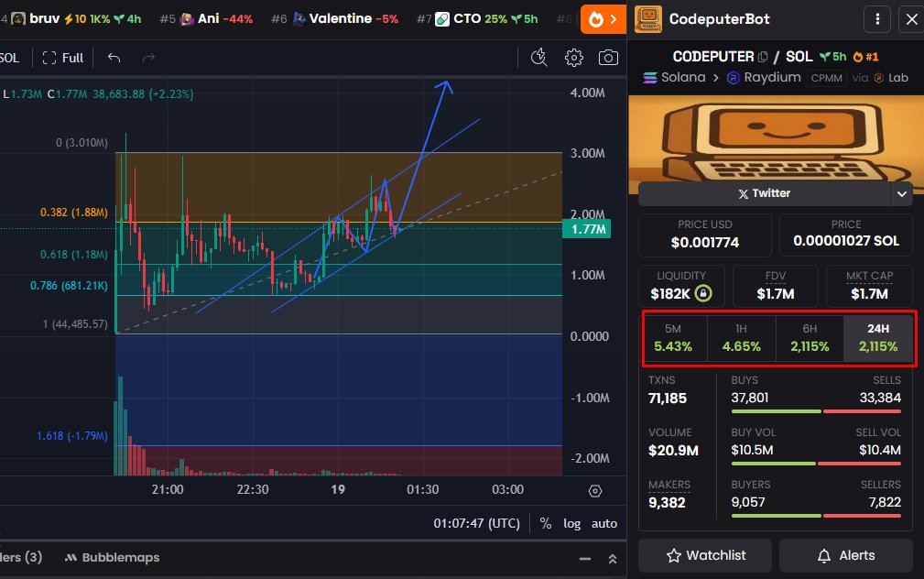Toggle log scale on chart
Image resolution: width=924 pixels, height=579 pixels.
(x=571, y=524)
